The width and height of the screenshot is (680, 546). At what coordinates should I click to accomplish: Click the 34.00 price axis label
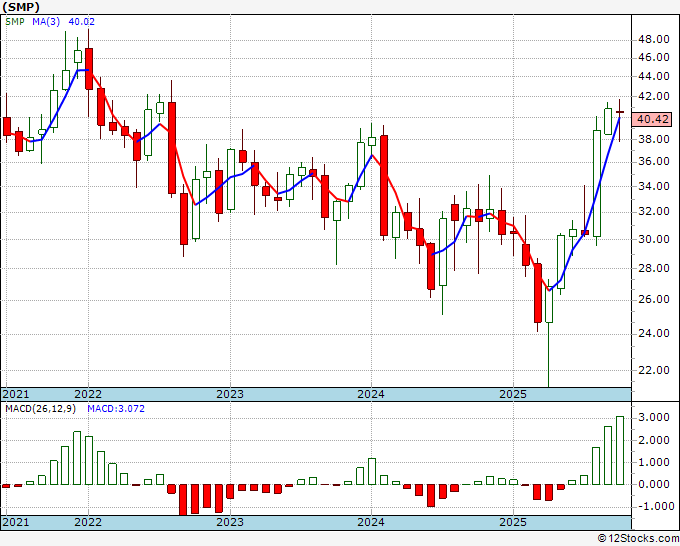(x=654, y=186)
